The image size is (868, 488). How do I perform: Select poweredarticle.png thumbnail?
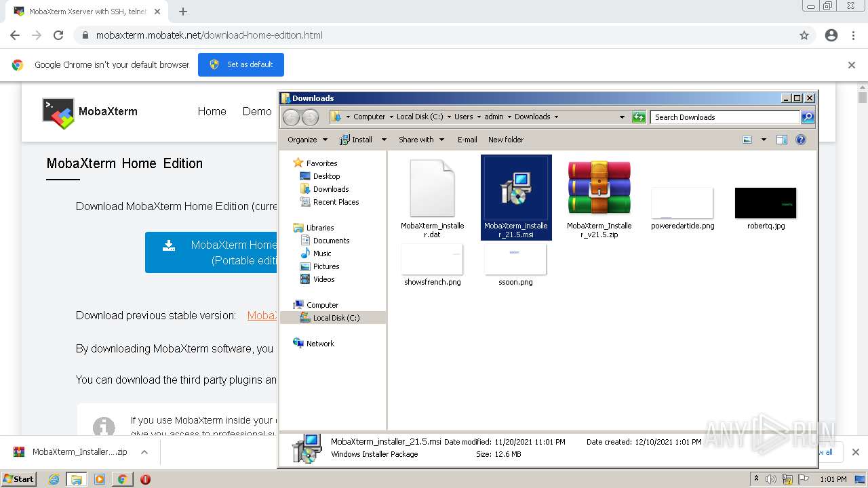tap(682, 203)
